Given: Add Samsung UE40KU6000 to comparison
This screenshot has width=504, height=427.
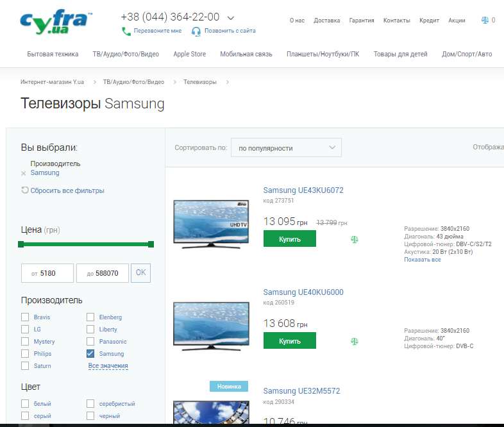Looking at the screenshot, I should click(354, 341).
